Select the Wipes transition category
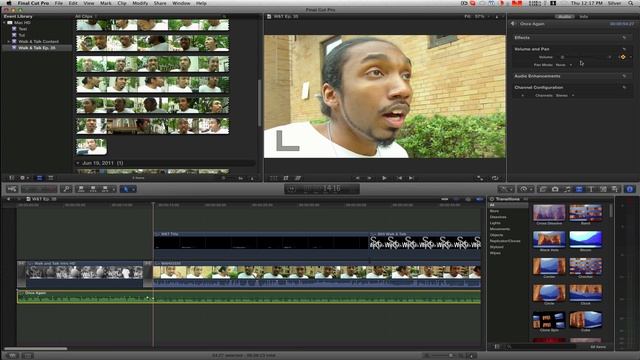The image size is (640, 360). tap(495, 253)
